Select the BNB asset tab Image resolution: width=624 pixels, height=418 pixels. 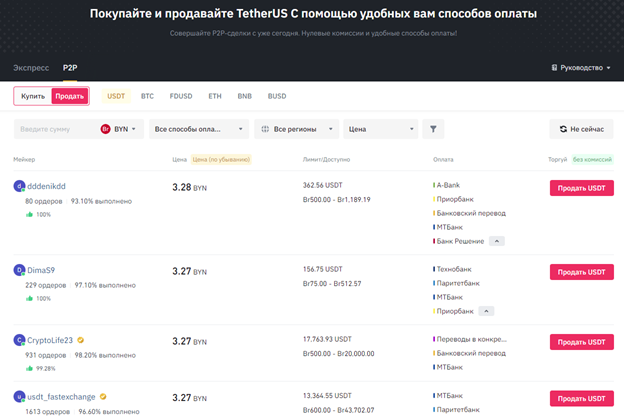(245, 96)
